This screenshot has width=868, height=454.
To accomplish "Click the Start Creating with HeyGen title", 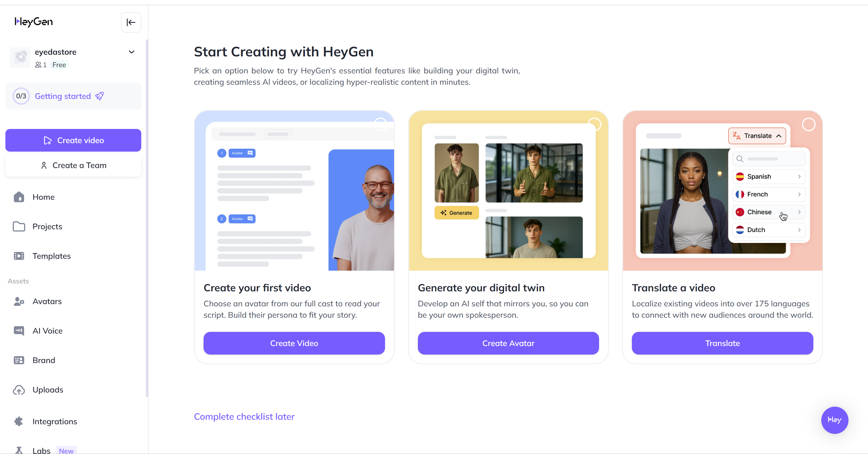I will pyautogui.click(x=284, y=52).
